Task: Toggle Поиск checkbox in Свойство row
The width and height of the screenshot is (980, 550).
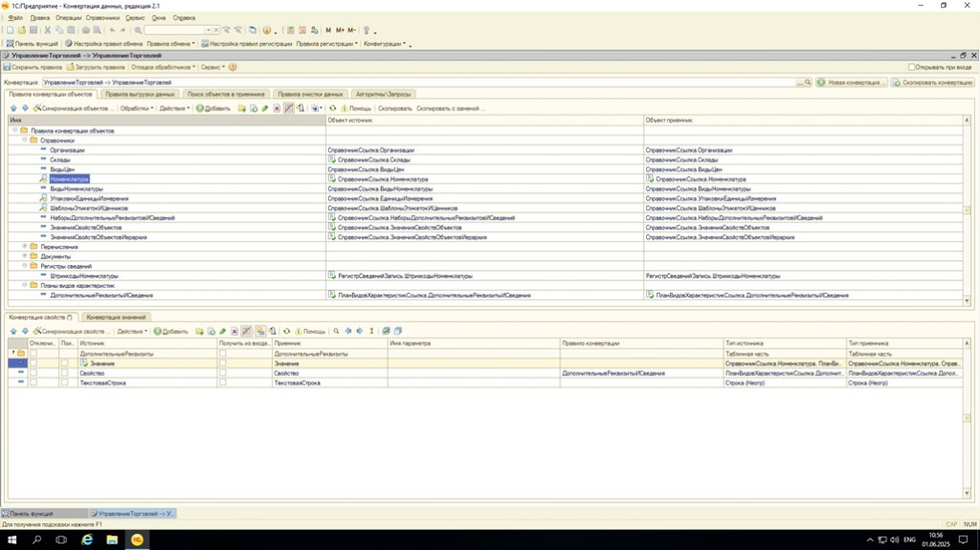Action: [64, 373]
